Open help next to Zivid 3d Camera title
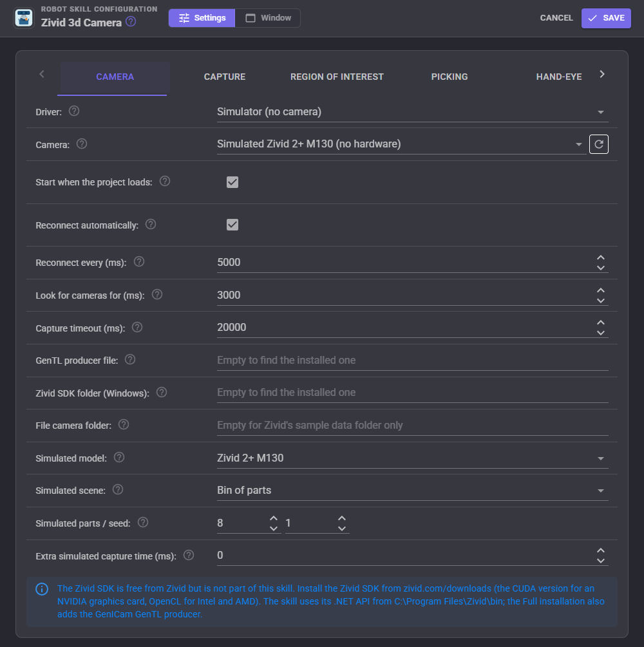Image resolution: width=644 pixels, height=647 pixels. click(131, 21)
